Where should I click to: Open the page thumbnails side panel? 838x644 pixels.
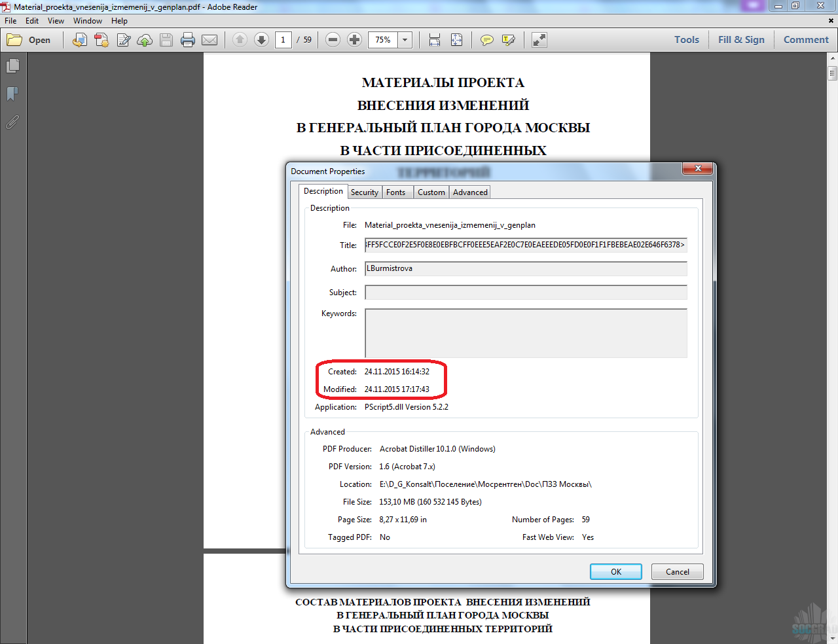click(x=12, y=66)
